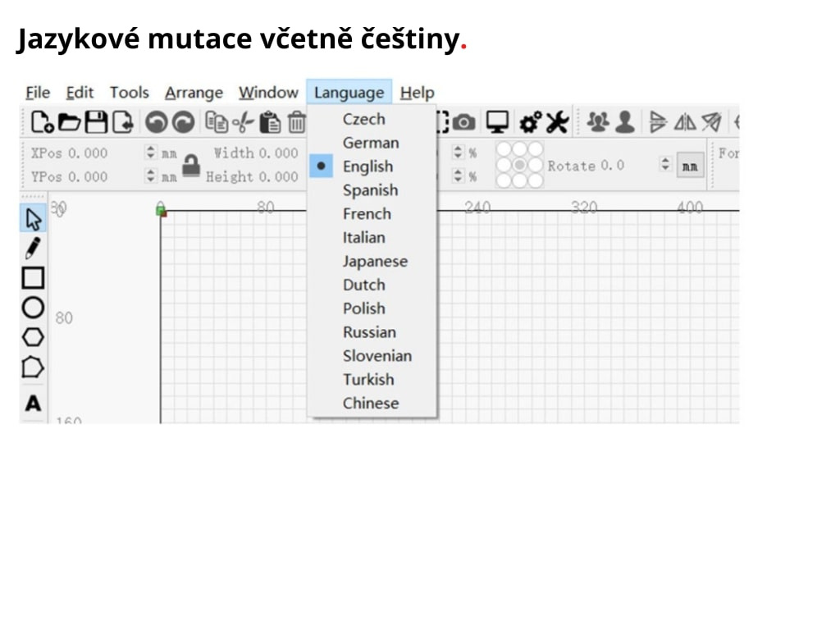The width and height of the screenshot is (840, 630).
Task: Open preview with the monitor icon
Action: pyautogui.click(x=497, y=122)
